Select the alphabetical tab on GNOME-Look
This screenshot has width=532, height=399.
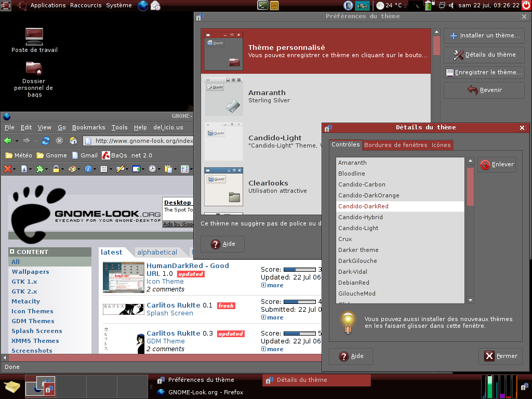157,252
